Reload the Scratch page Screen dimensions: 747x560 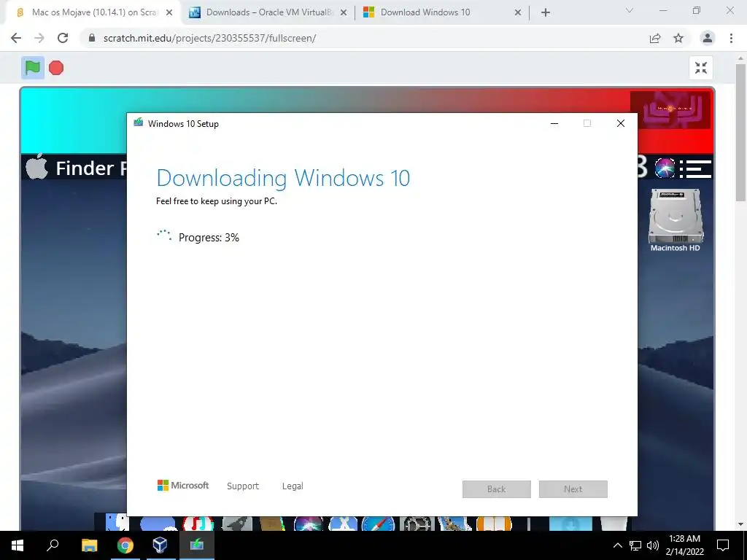pyautogui.click(x=63, y=38)
